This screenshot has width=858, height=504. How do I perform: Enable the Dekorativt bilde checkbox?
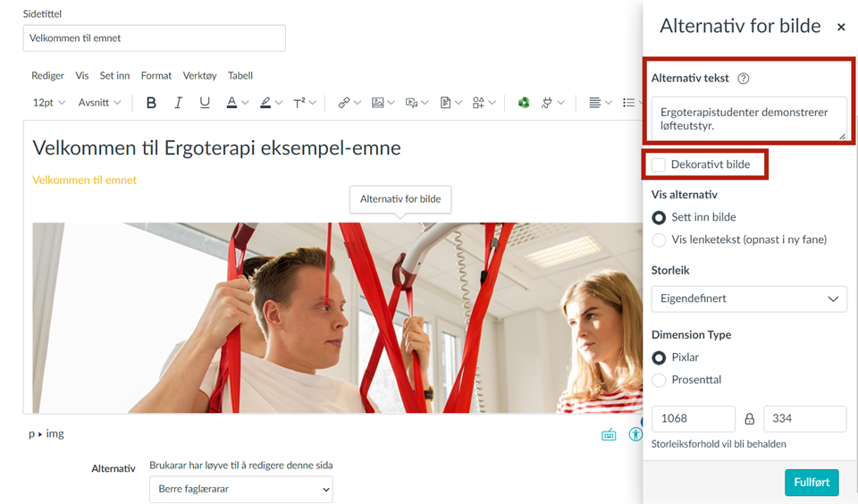659,164
